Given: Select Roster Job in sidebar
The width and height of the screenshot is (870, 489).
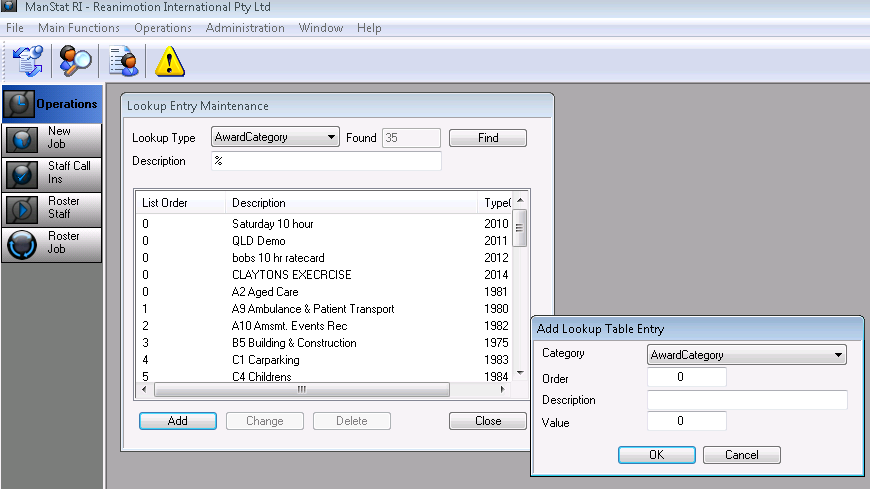Looking at the screenshot, I should (x=52, y=243).
